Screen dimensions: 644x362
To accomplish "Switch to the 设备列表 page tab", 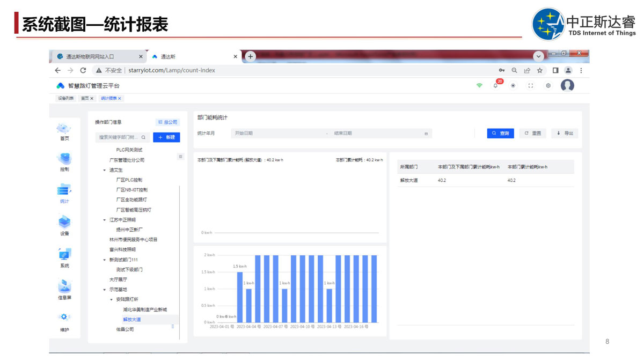I will coord(65,99).
